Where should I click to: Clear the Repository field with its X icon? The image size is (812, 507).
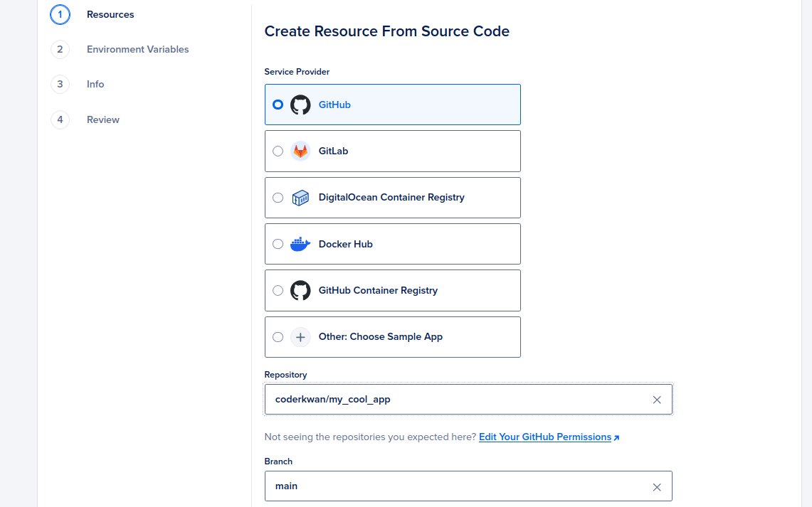(657, 400)
